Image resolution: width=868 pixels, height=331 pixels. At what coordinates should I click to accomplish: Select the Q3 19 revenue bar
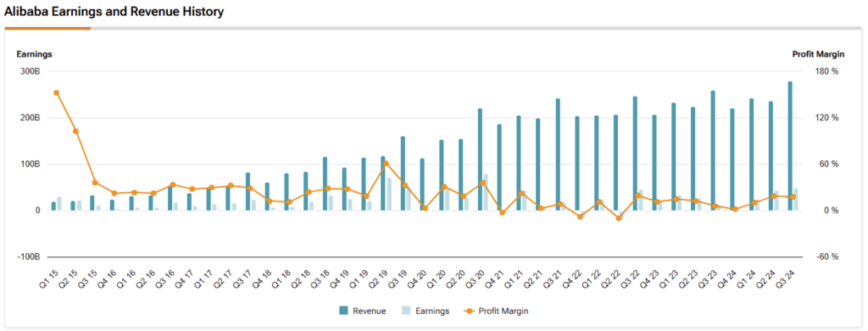click(x=403, y=174)
